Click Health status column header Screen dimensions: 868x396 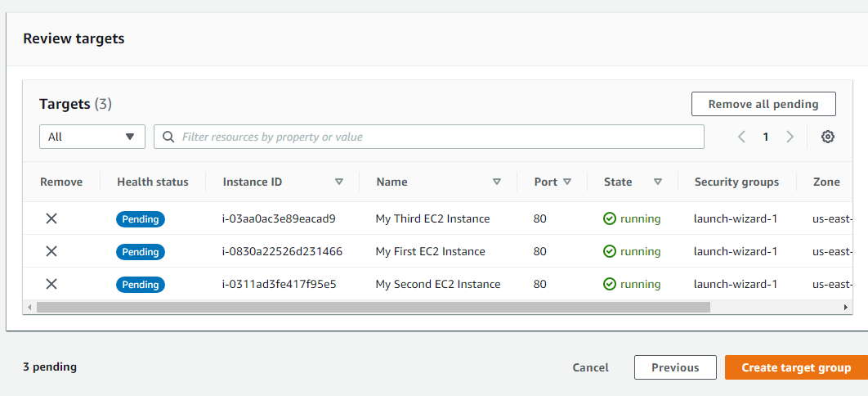153,182
